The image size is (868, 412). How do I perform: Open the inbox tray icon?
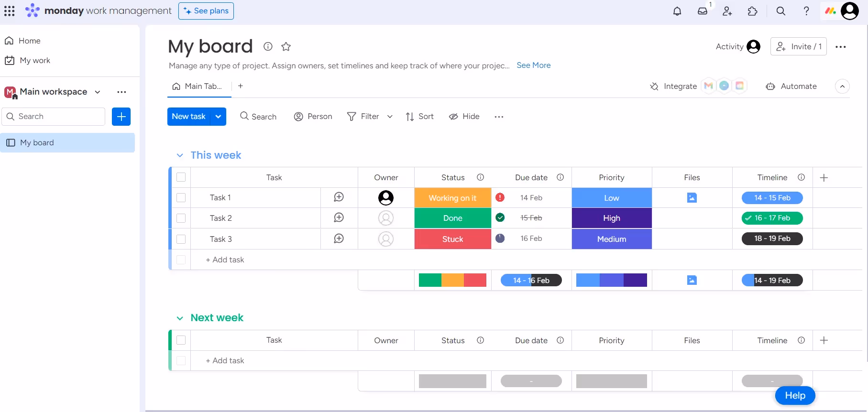point(703,11)
